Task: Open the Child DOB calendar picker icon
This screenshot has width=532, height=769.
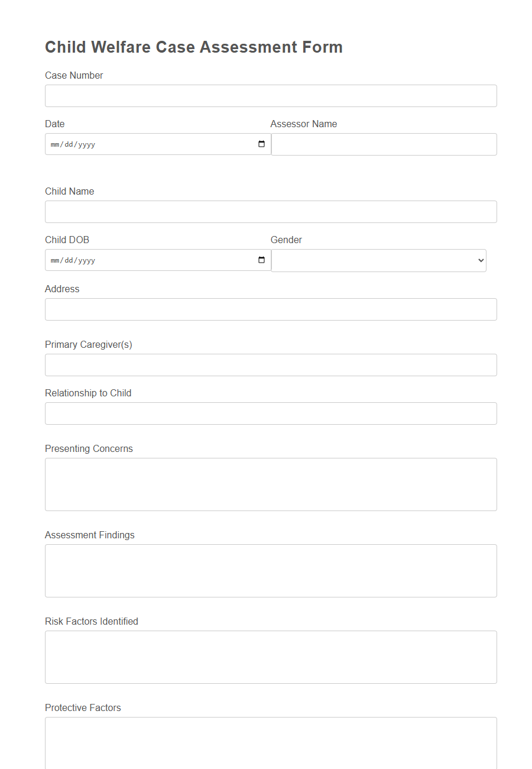Action: [261, 260]
